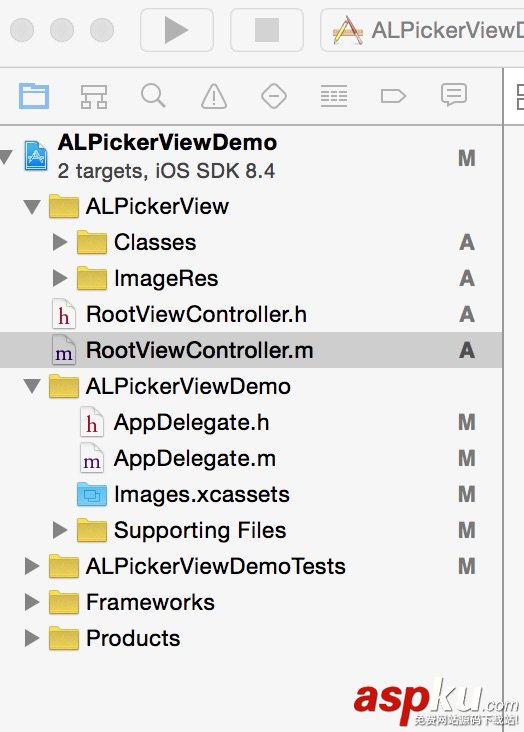Image resolution: width=524 pixels, height=732 pixels.
Task: Select the ALPickerViewDemo scheme selector
Action: (422, 30)
